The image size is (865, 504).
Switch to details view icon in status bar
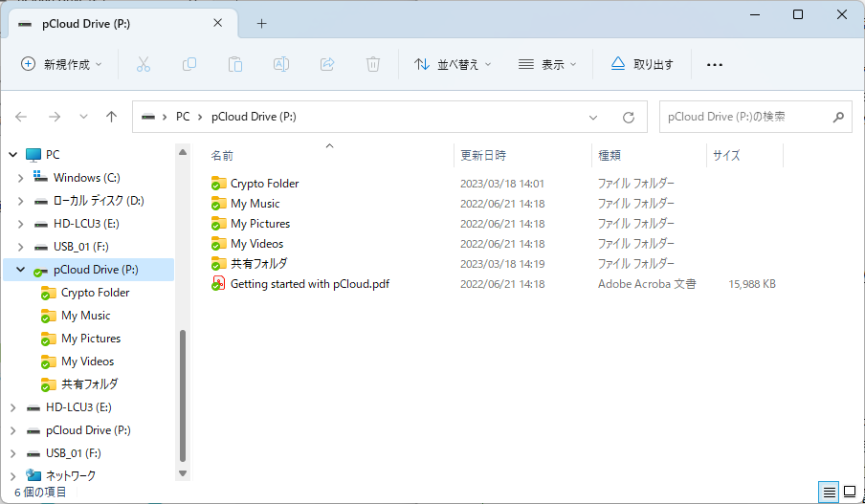point(830,492)
